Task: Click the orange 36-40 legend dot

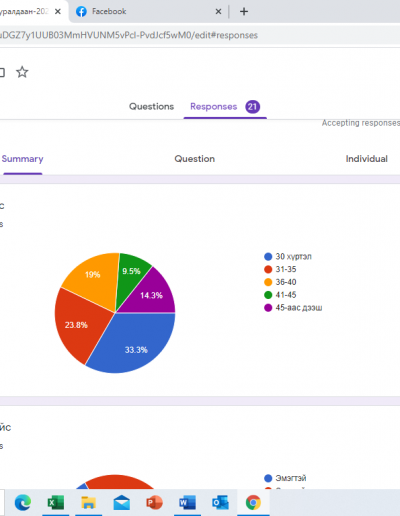Action: (268, 282)
